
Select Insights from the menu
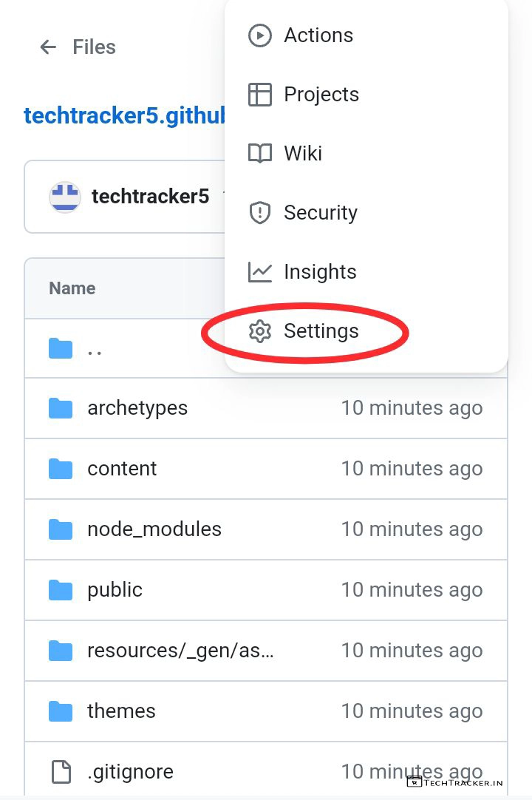(320, 272)
